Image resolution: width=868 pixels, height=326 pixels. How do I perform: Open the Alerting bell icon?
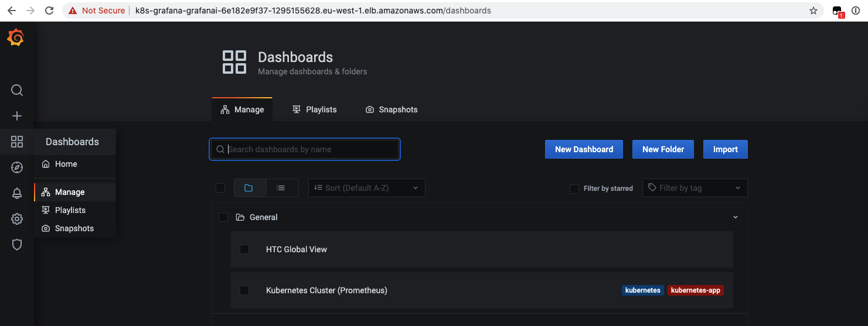click(x=17, y=194)
